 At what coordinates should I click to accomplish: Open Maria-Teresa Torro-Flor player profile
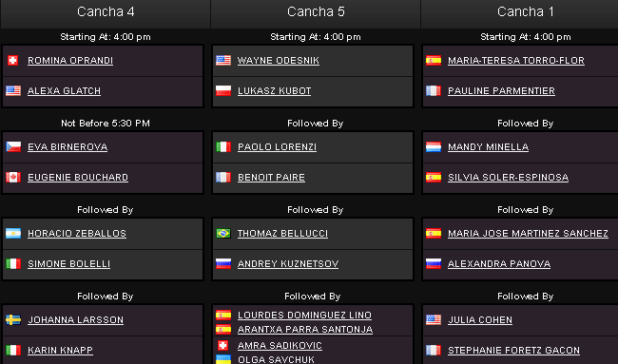516,60
